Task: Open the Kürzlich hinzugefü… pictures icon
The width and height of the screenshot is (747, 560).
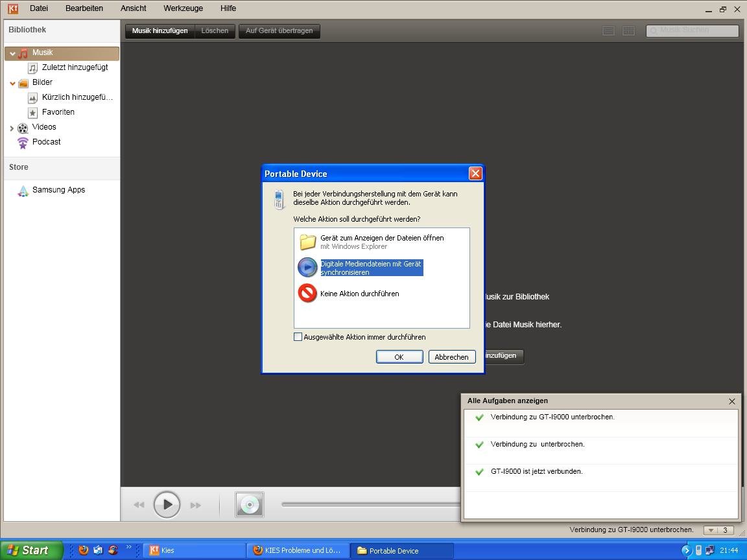Action: tap(32, 98)
